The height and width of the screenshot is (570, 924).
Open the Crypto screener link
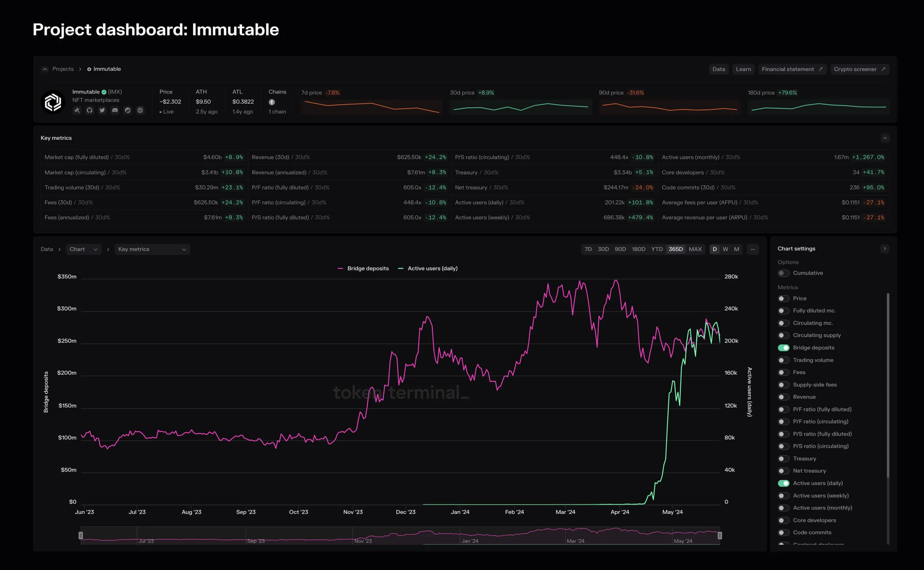[860, 69]
